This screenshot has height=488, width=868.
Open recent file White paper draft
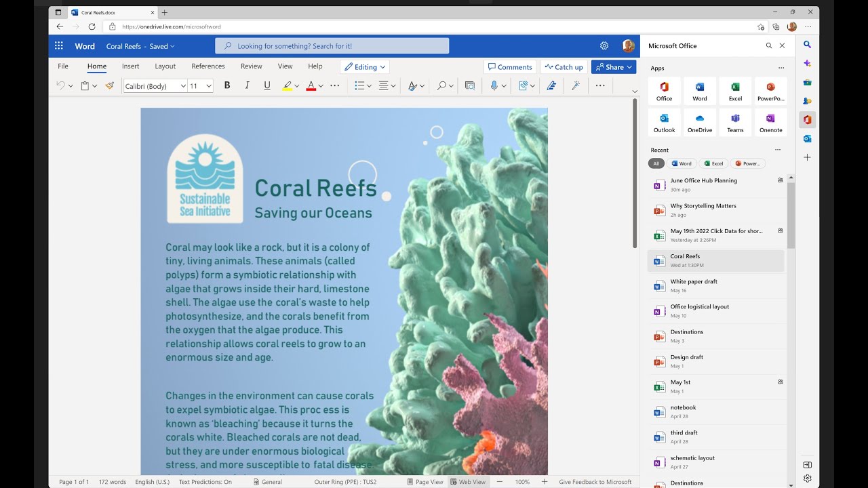click(716, 286)
